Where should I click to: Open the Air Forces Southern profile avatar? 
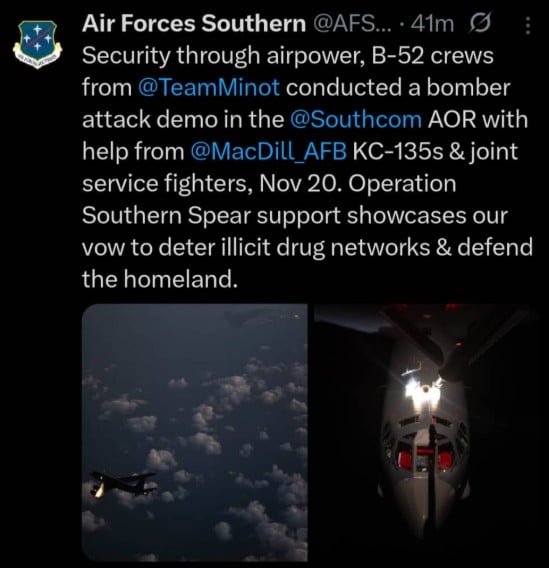38,45
